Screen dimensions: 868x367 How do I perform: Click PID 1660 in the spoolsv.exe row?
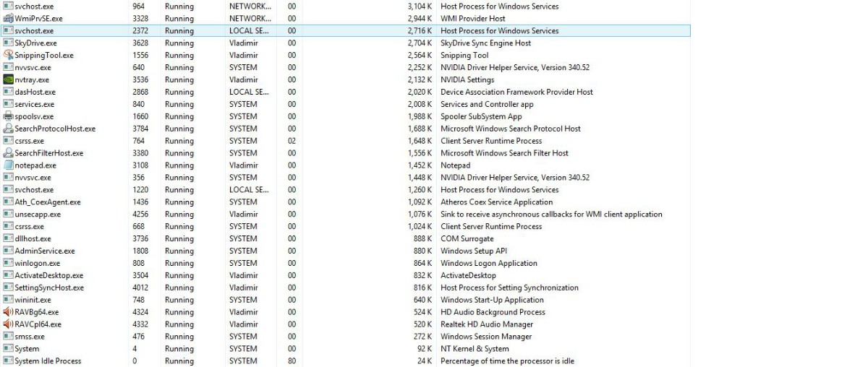pos(140,117)
